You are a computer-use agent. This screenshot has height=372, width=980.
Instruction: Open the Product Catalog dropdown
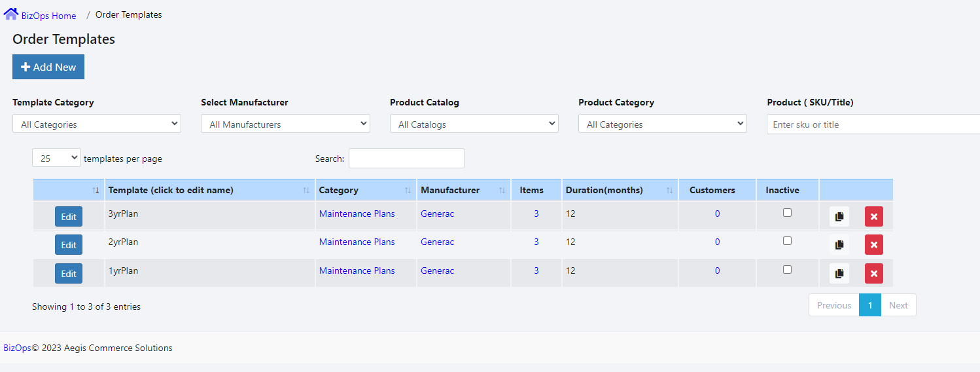474,124
